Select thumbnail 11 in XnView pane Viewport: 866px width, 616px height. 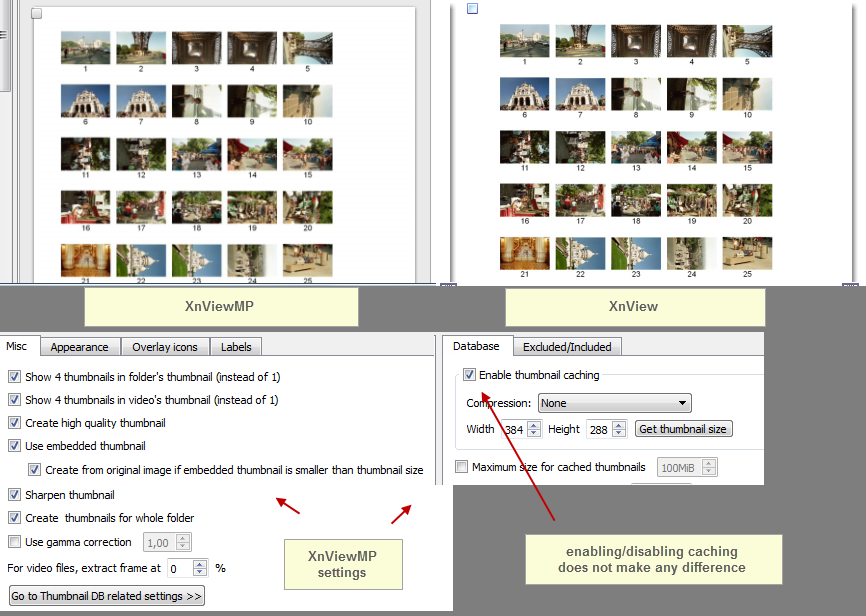pos(525,147)
